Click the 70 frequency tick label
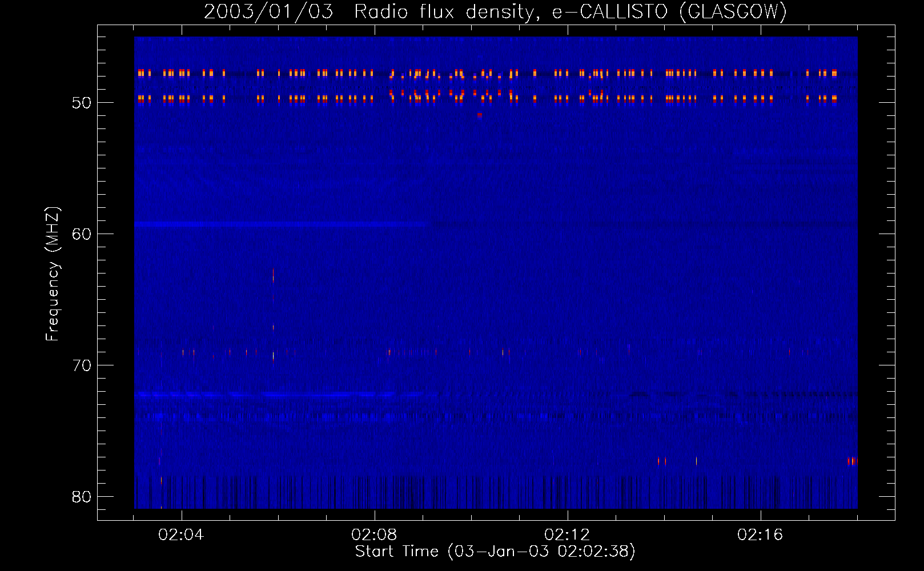Viewport: 924px width, 571px height. pos(82,366)
